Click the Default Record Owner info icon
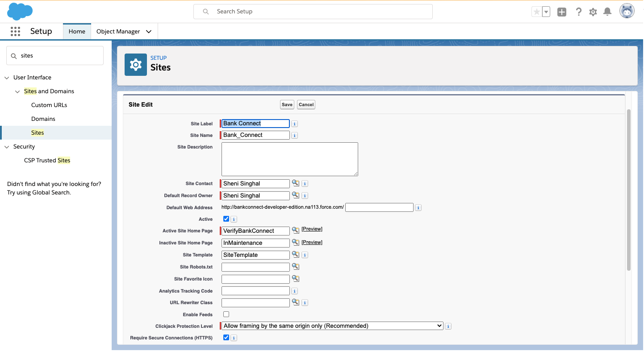The width and height of the screenshot is (644, 351). [305, 196]
